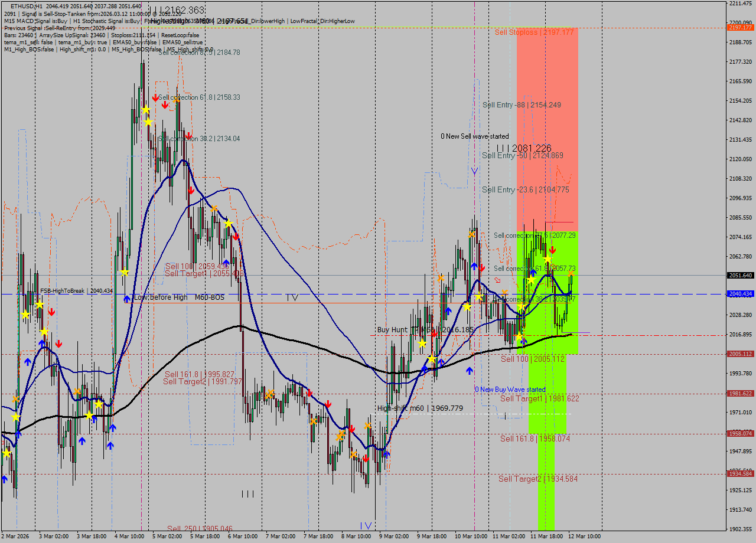Select the yellow star marker beside Sell correction 61.8
Viewport: 756px width, 543px height.
548,259
